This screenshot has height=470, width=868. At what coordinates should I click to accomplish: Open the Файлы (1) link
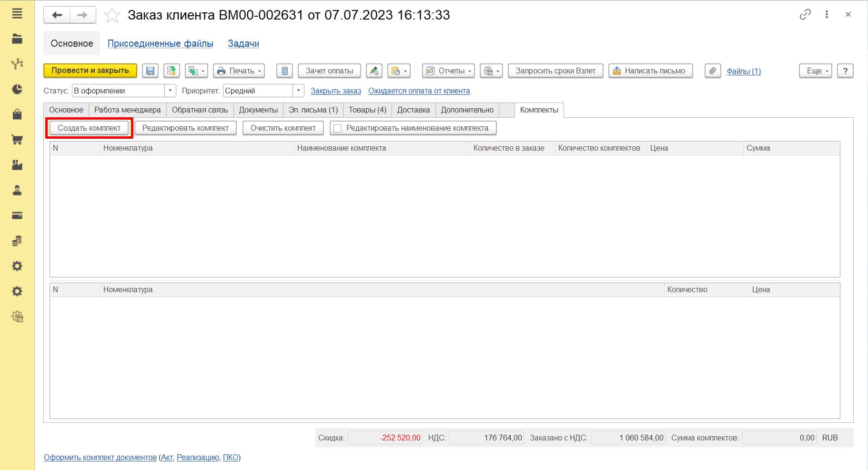coord(744,71)
